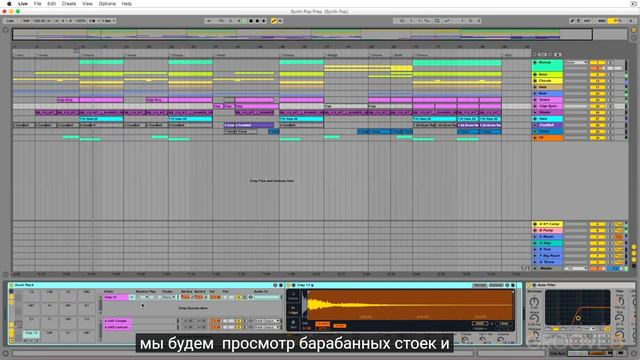Click the Intro locator marker
The width and height of the screenshot is (640, 360).
point(20,55)
